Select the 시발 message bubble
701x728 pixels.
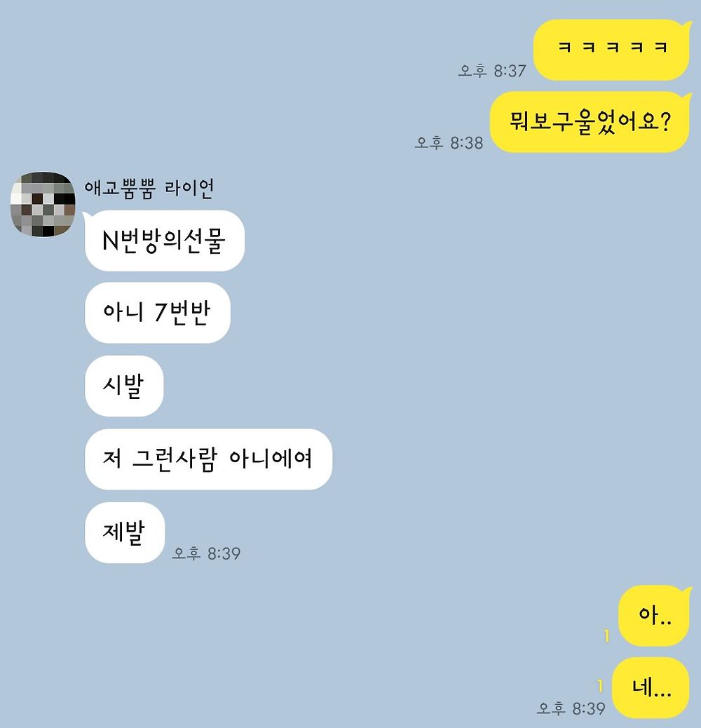[x=124, y=386]
